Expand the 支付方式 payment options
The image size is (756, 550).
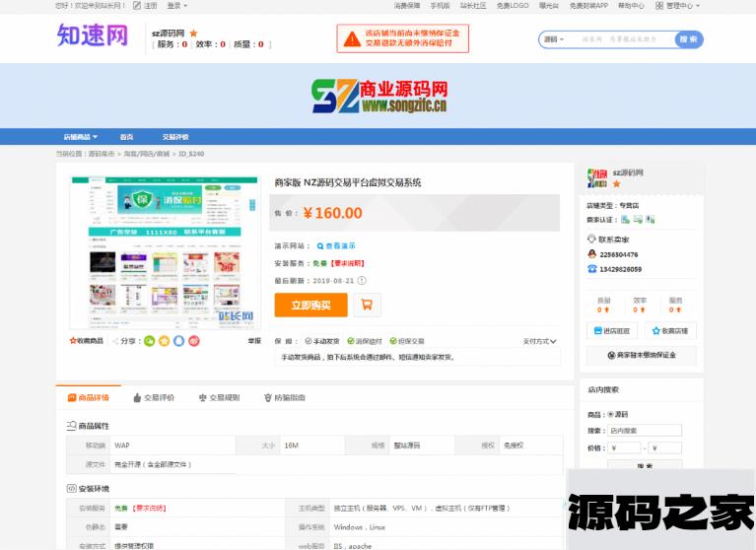coord(540,341)
